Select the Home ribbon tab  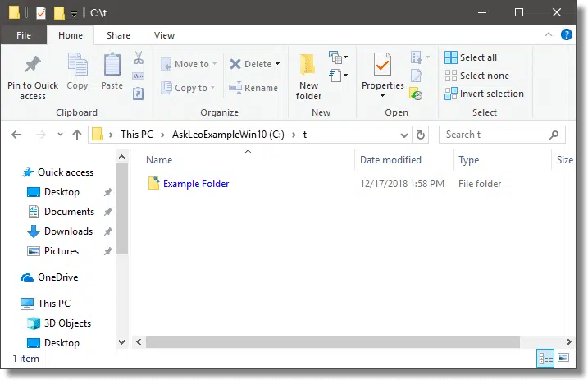point(71,35)
